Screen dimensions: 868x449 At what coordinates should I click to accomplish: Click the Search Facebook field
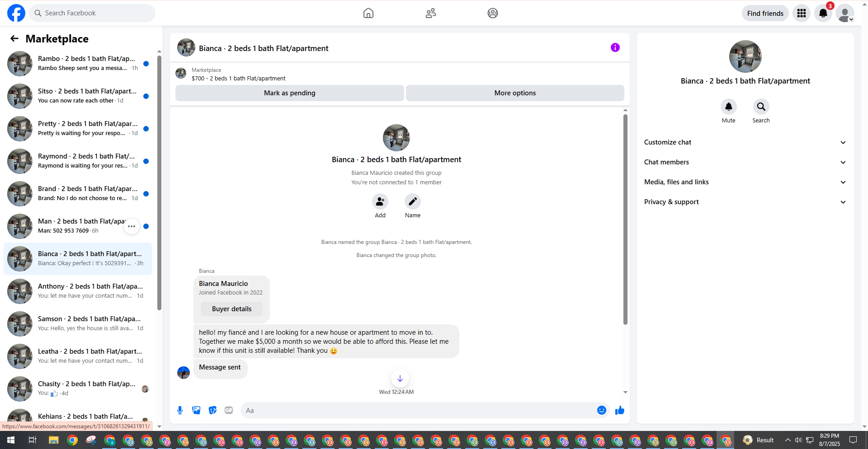point(92,13)
